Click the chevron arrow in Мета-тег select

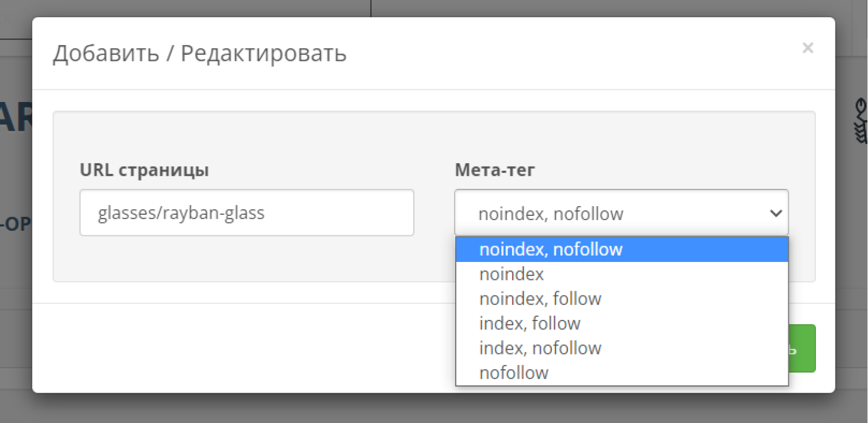[776, 213]
